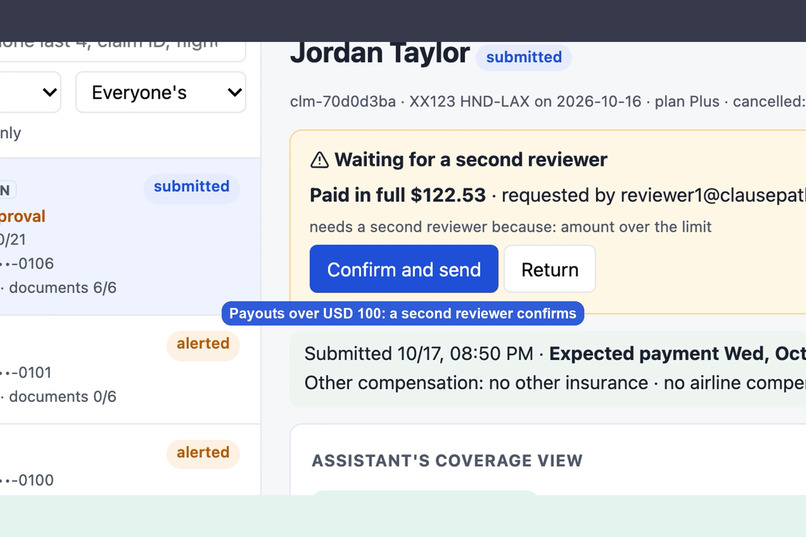Click the Waiting for a second reviewer heading
The height and width of the screenshot is (537, 806).
[471, 160]
